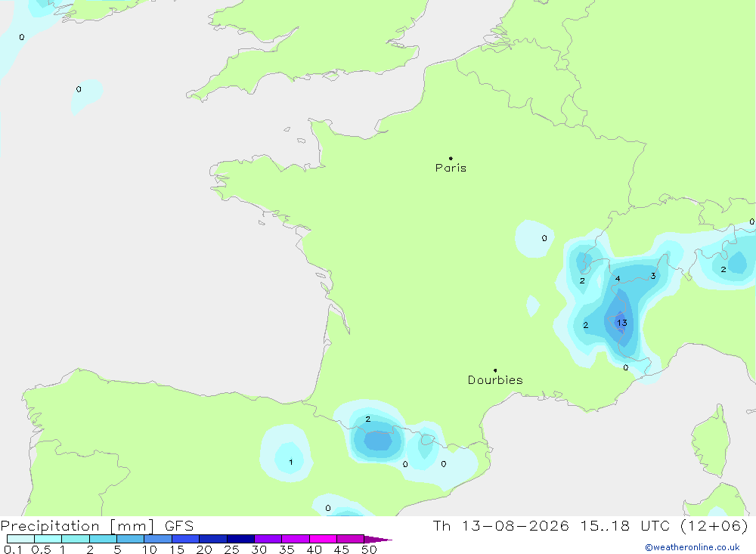The image size is (756, 554).
Task: Click the lightest 0.1 legend color swatch
Action: click(x=20, y=539)
